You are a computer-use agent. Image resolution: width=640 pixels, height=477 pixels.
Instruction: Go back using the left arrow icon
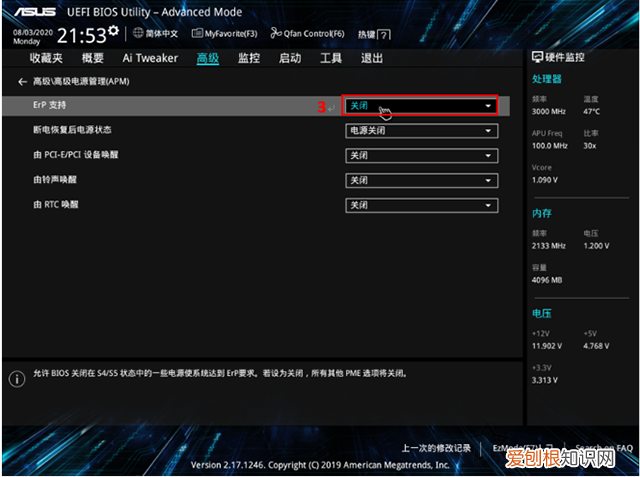tap(22, 82)
